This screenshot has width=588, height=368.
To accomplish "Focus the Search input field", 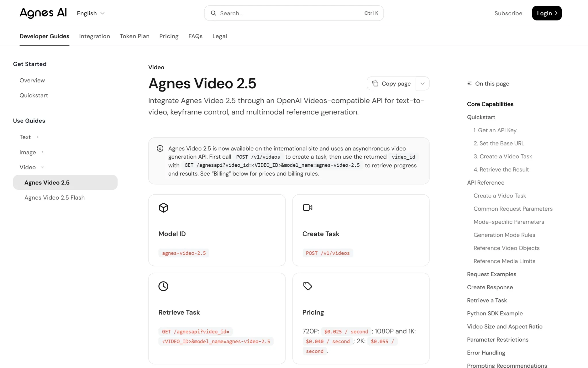I will point(294,13).
